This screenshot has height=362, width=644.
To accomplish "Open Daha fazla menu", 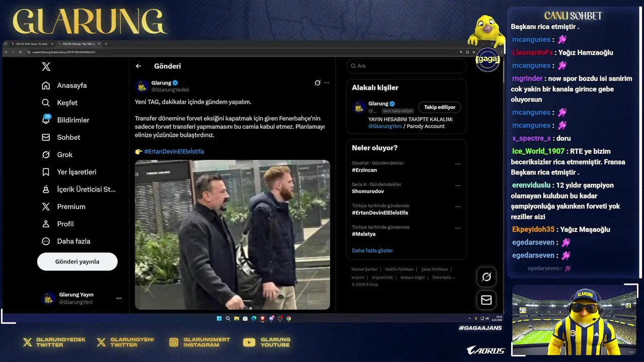I will point(66,241).
